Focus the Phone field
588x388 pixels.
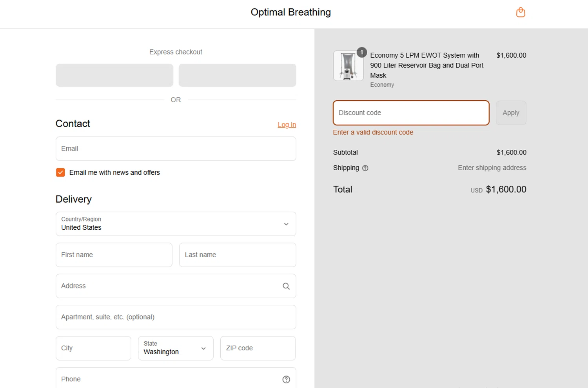(176, 379)
